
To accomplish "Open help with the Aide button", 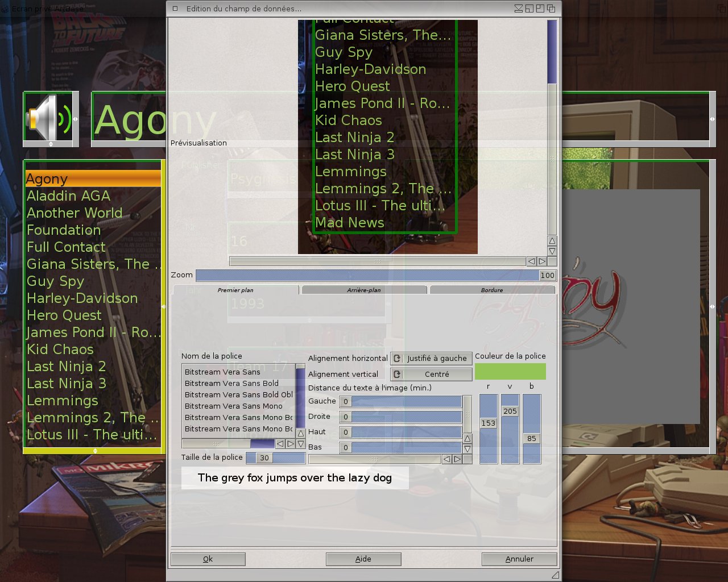I will point(363,559).
